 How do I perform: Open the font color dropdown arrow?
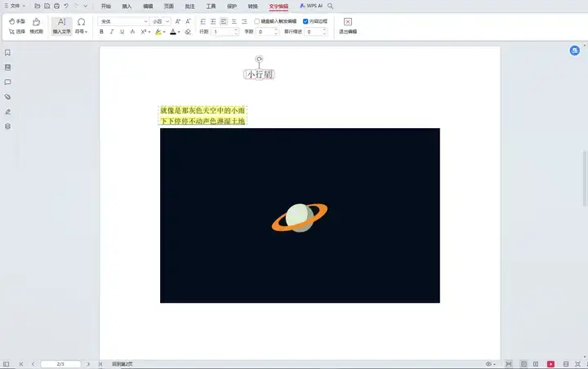pos(179,32)
